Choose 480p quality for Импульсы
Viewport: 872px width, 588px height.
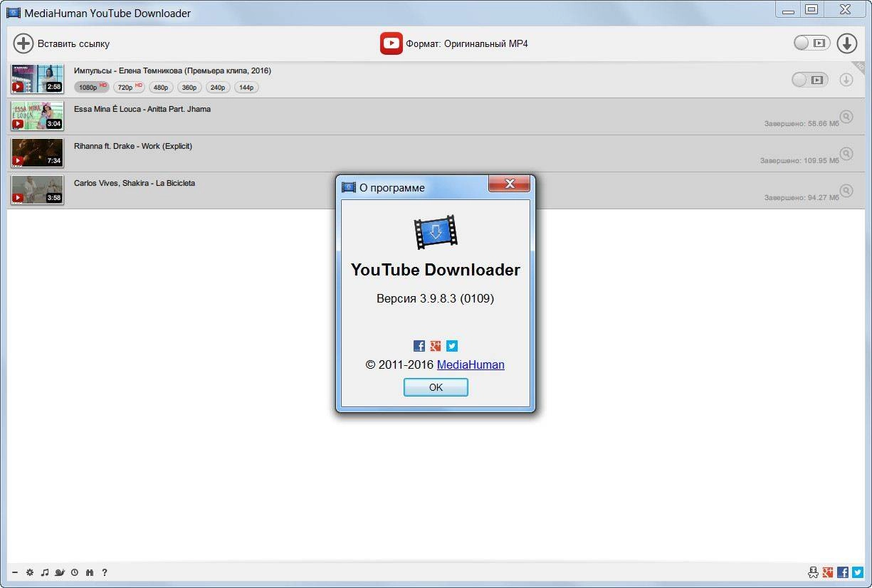pyautogui.click(x=161, y=87)
